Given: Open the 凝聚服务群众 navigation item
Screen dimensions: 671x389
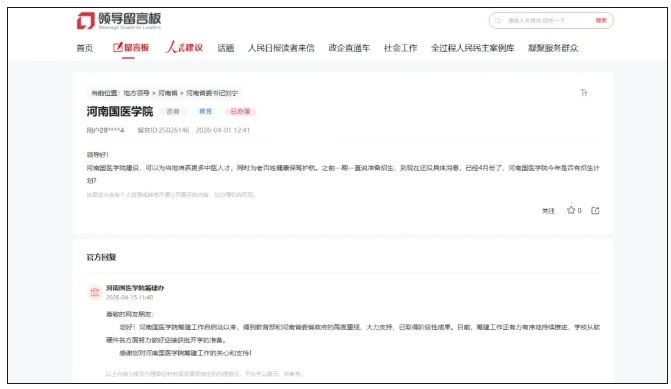Looking at the screenshot, I should [553, 48].
